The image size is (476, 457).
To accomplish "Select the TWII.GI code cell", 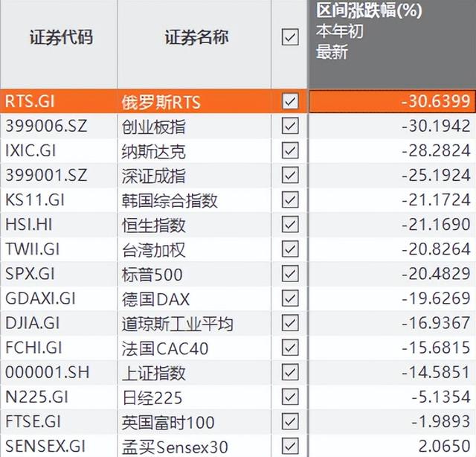I will tap(59, 249).
